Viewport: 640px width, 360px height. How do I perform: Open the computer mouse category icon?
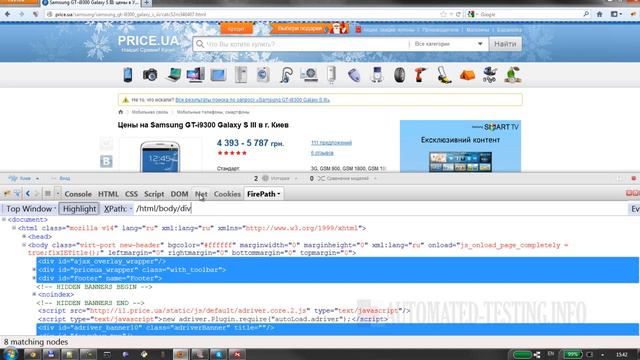click(x=354, y=75)
